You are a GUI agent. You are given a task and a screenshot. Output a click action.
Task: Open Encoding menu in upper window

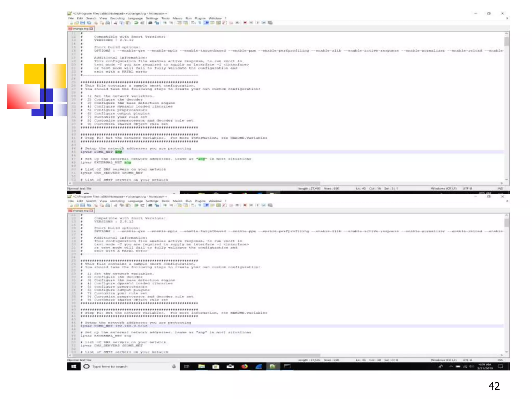tap(117, 18)
